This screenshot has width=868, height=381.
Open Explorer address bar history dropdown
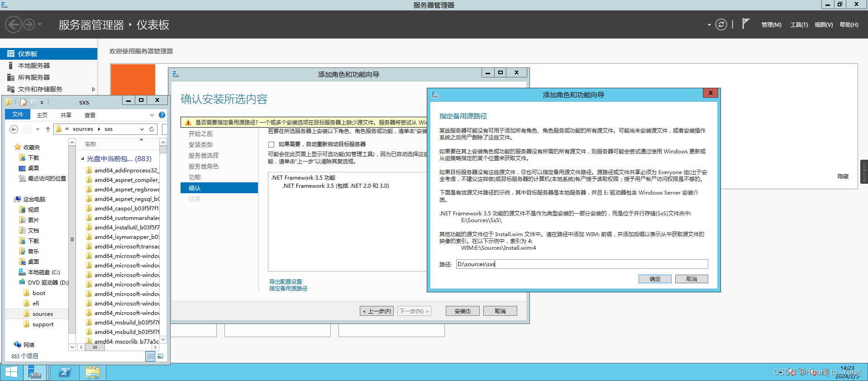point(142,129)
